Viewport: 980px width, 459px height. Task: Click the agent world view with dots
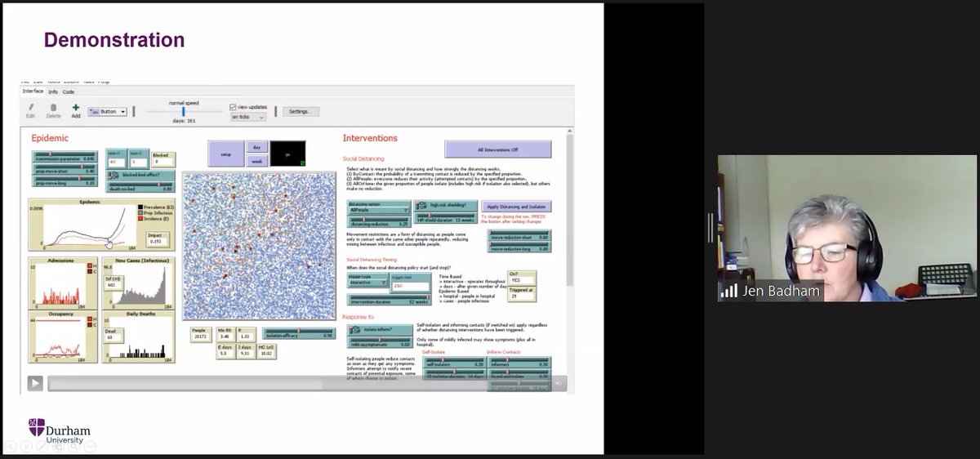(261, 245)
